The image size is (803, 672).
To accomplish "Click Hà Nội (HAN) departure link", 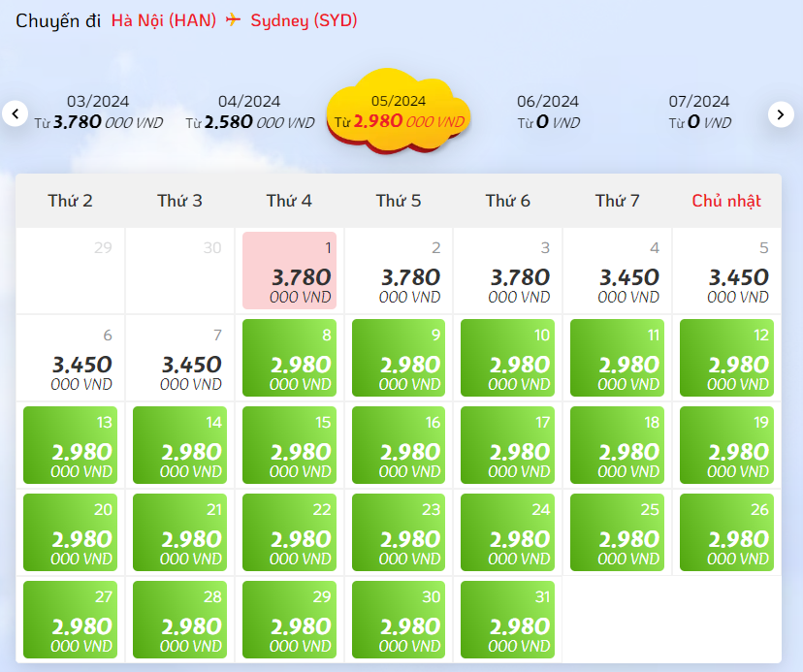I will 164,20.
